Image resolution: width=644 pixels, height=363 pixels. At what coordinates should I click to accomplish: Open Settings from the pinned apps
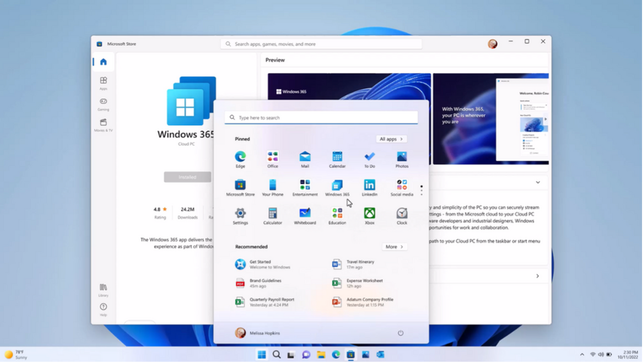click(x=240, y=214)
